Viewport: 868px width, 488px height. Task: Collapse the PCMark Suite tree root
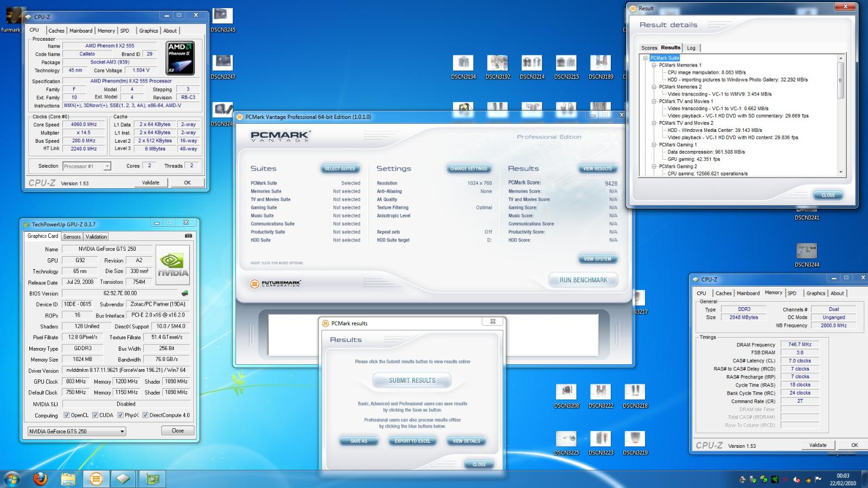coord(646,58)
